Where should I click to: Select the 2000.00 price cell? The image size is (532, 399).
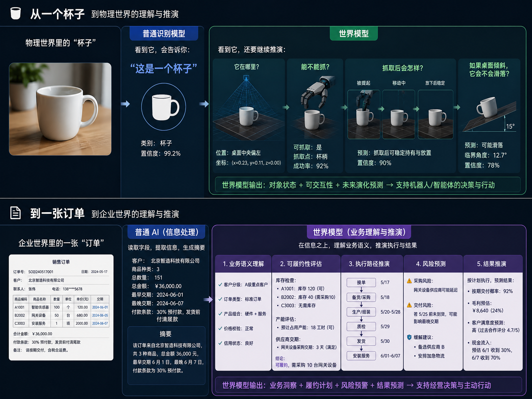[x=82, y=323]
